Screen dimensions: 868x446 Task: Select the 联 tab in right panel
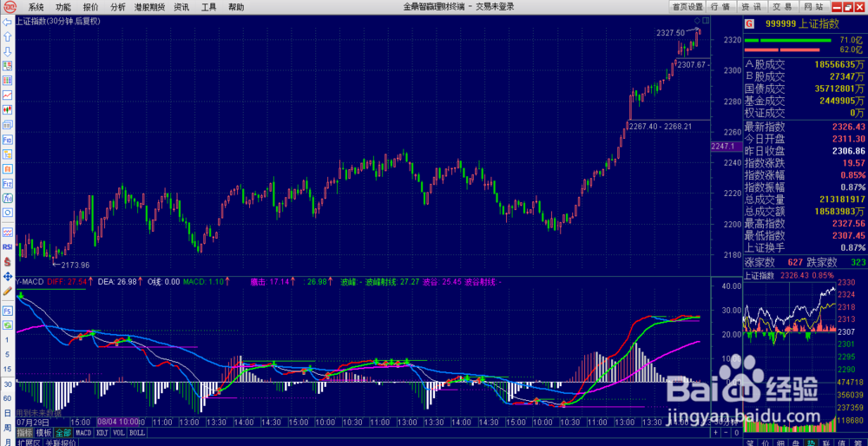[x=825, y=443]
